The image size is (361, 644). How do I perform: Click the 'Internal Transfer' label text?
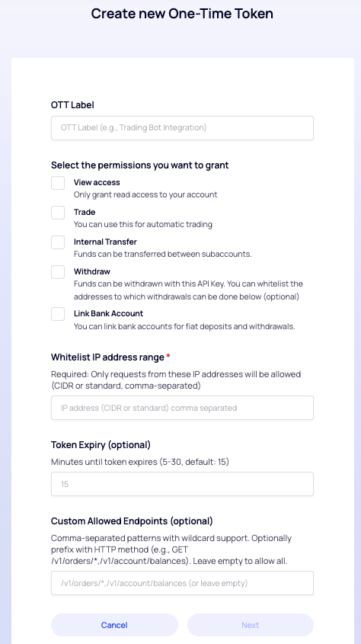[105, 242]
